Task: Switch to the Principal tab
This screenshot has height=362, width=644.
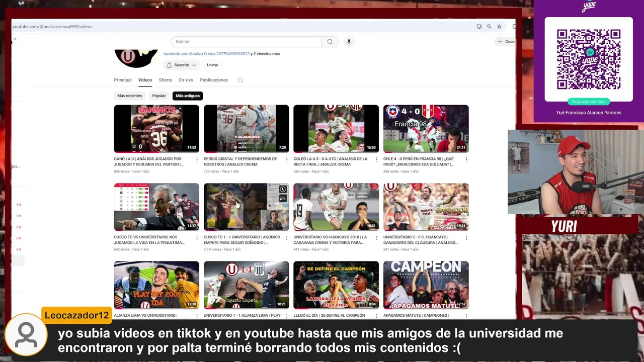Action: [123, 80]
